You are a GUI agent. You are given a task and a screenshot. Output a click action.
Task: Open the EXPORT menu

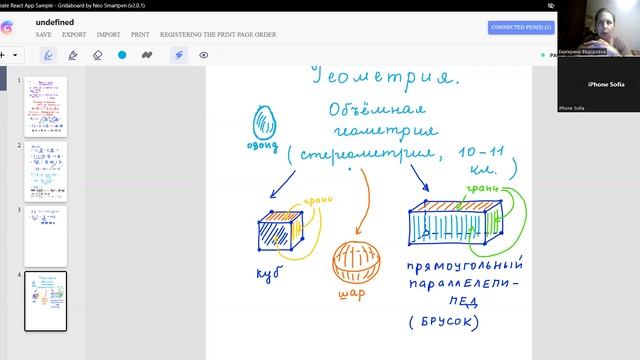[x=74, y=35]
